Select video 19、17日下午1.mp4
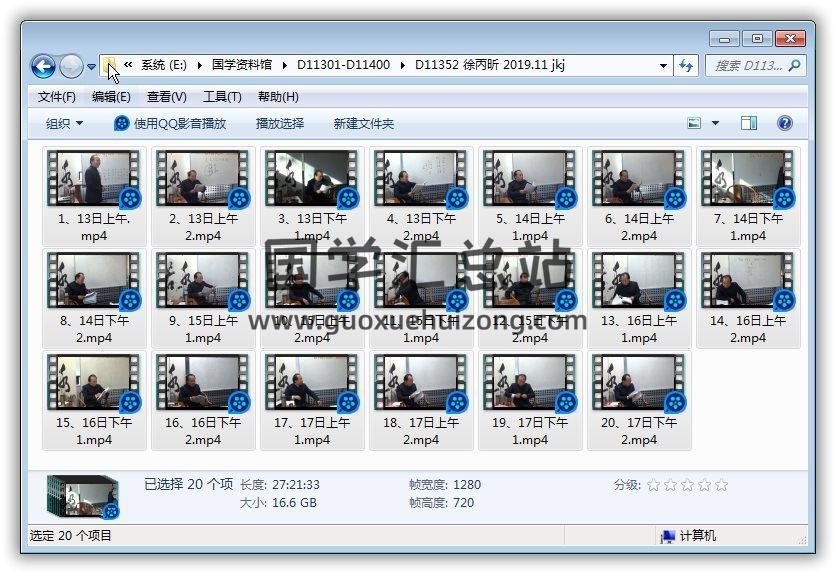This screenshot has height=574, width=836. coord(530,400)
